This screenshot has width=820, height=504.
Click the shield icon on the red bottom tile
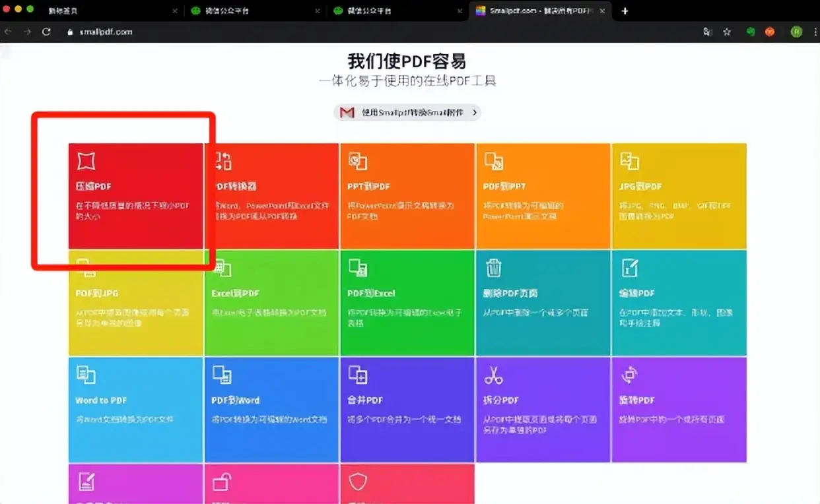point(358,482)
